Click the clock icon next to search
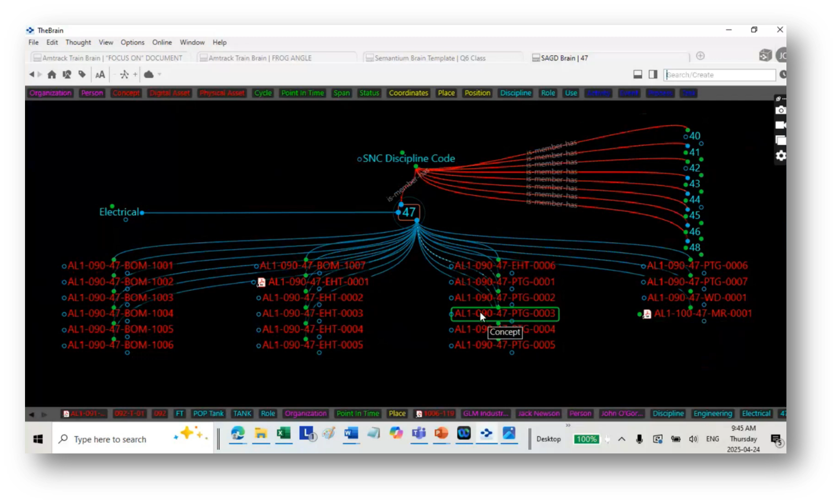837x504 pixels. (x=783, y=75)
